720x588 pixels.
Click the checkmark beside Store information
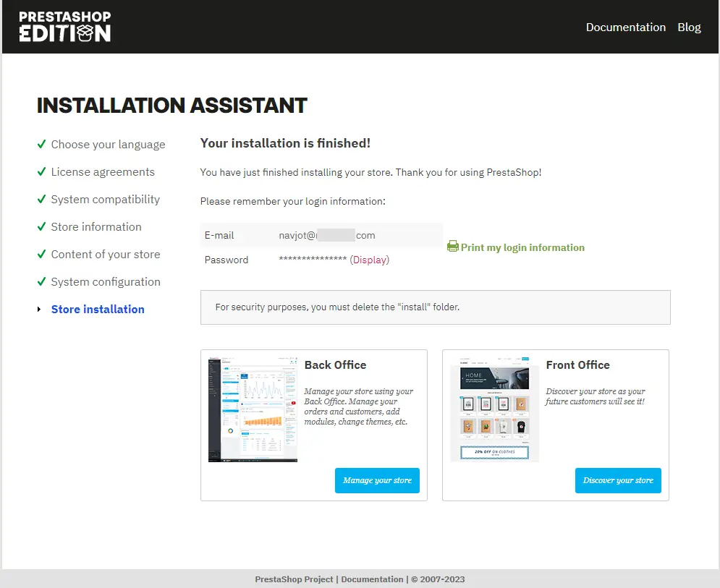pyautogui.click(x=41, y=226)
